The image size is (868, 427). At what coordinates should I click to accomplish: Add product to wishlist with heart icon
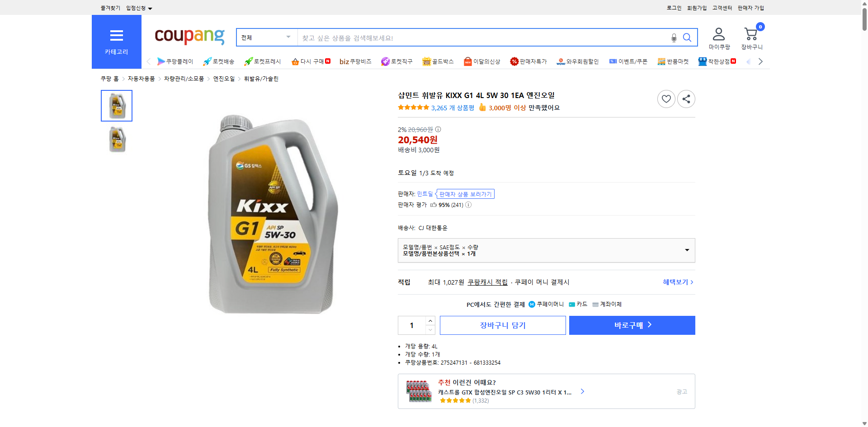point(666,99)
